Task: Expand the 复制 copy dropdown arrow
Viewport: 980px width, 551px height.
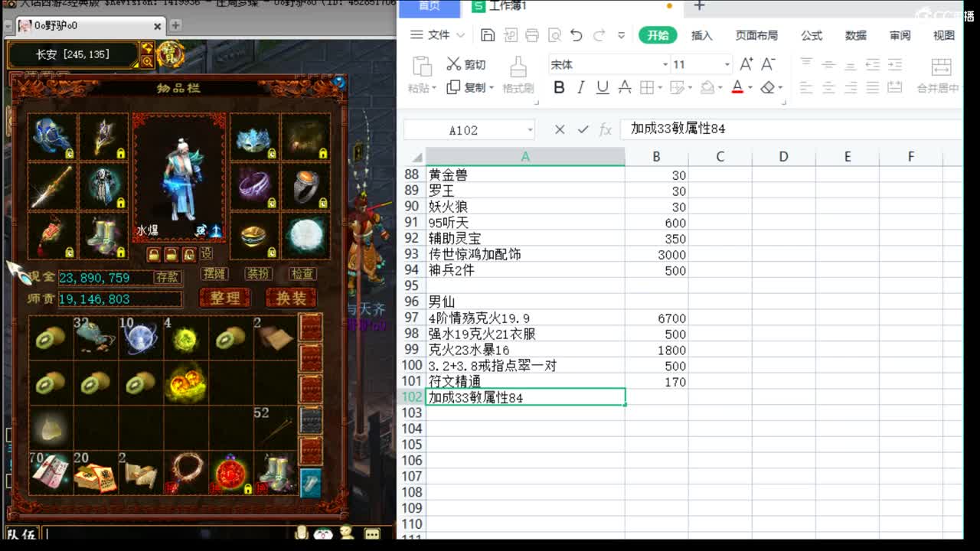Action: [492, 88]
